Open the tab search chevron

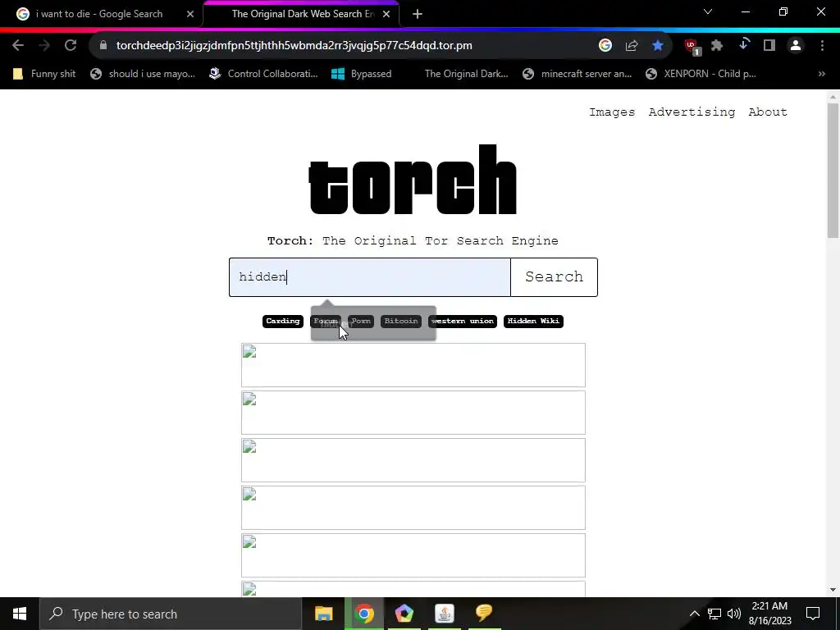(708, 11)
